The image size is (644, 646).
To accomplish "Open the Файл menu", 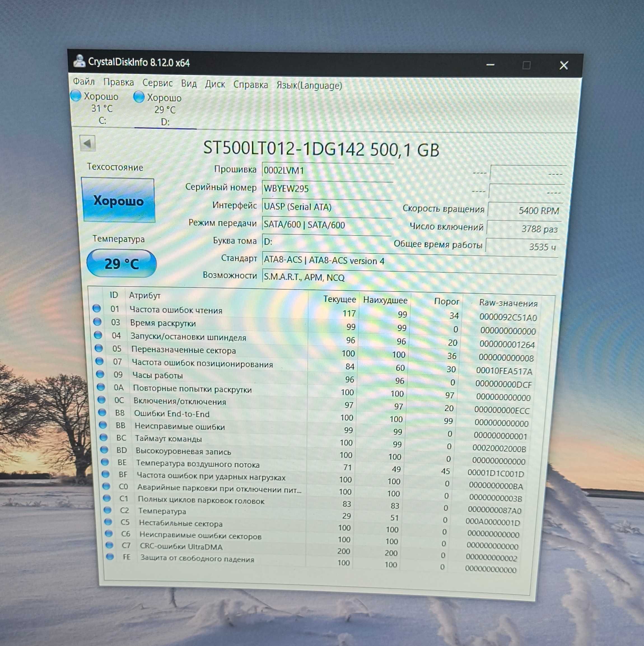I will click(x=84, y=81).
